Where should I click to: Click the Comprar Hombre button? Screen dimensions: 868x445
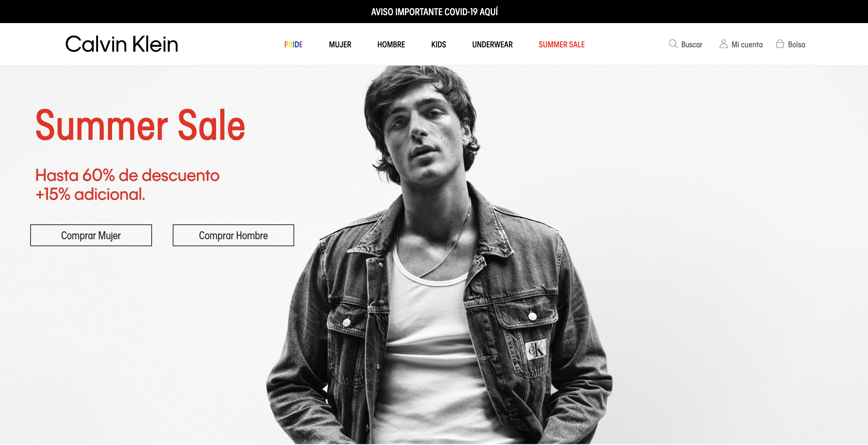(x=233, y=235)
